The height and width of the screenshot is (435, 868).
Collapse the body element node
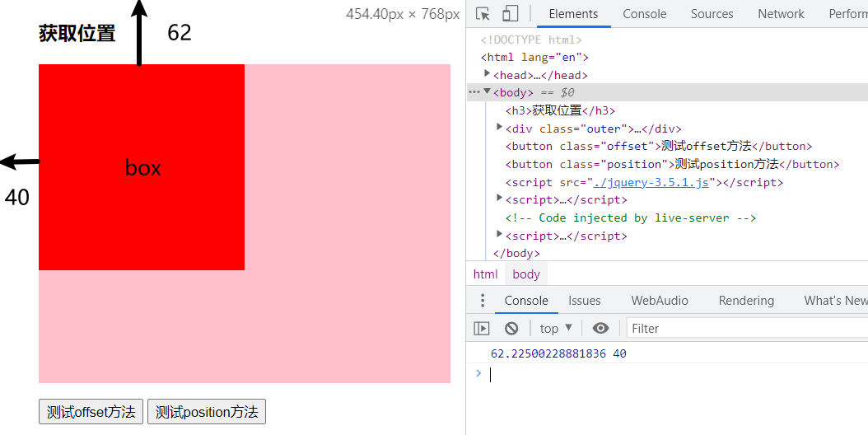coord(488,91)
